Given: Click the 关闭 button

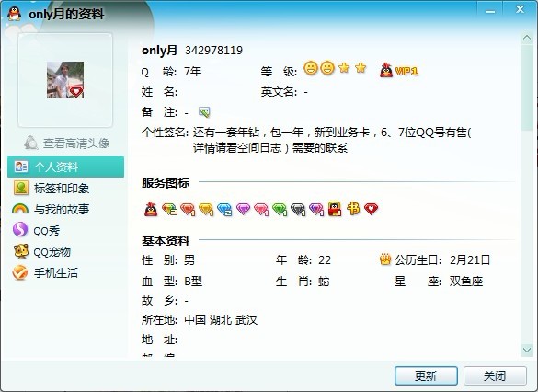Looking at the screenshot, I should click(x=495, y=375).
